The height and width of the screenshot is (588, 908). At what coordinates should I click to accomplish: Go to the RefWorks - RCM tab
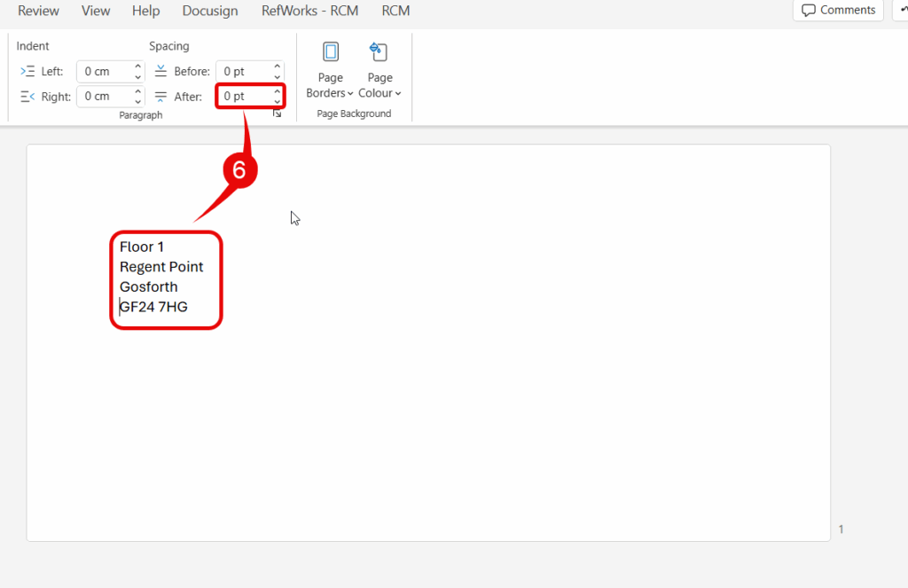click(x=309, y=11)
